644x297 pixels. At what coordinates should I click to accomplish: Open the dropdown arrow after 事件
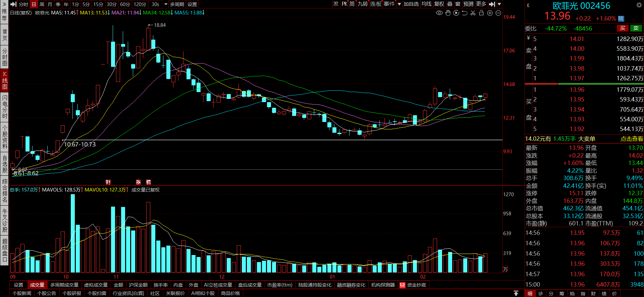399,4
